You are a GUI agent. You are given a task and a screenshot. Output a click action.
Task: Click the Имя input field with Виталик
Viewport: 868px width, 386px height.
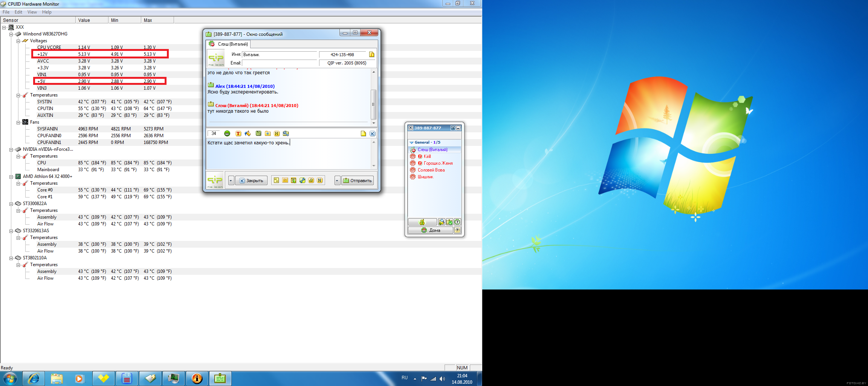point(279,55)
